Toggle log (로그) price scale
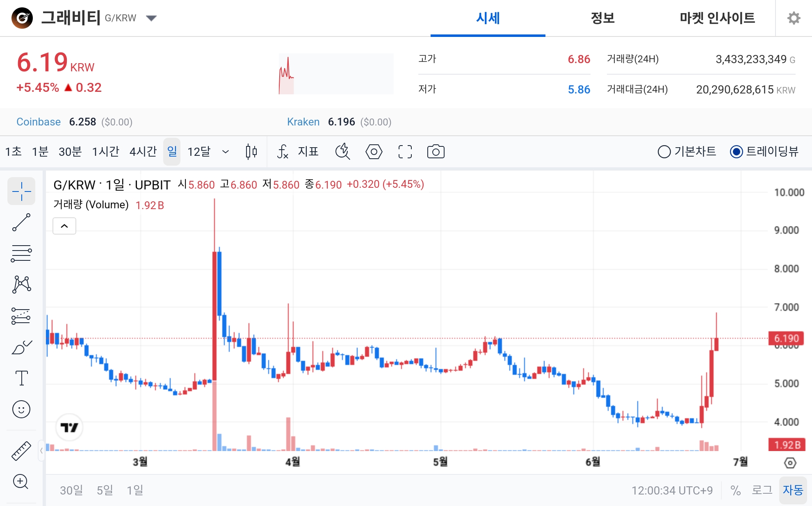Image resolution: width=812 pixels, height=506 pixels. pos(762,490)
